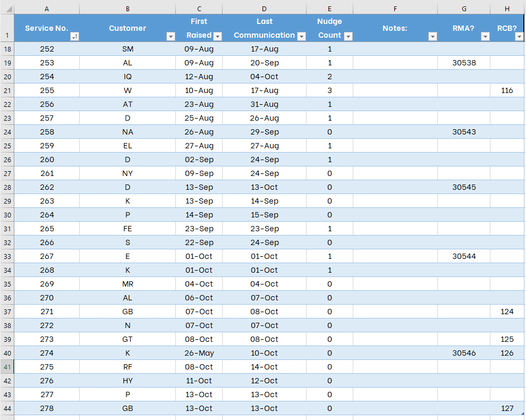Click first raised date 12-Aug

[x=199, y=77]
